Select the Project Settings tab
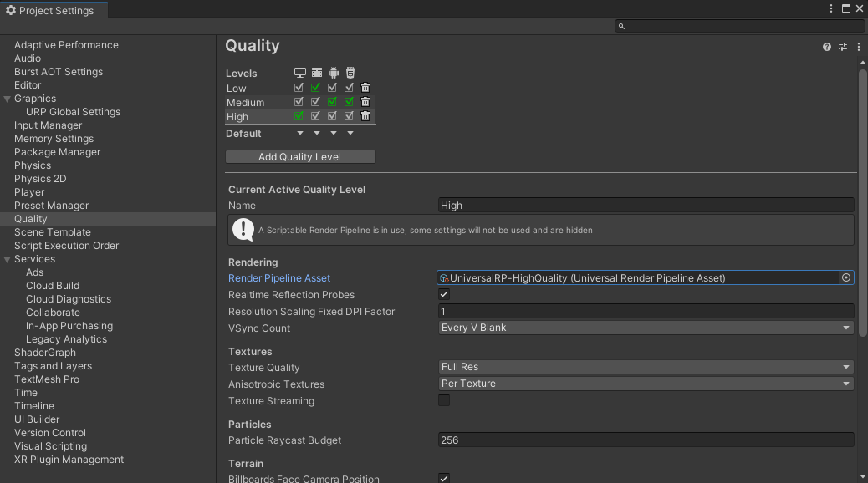The width and height of the screenshot is (868, 483). pyautogui.click(x=54, y=10)
